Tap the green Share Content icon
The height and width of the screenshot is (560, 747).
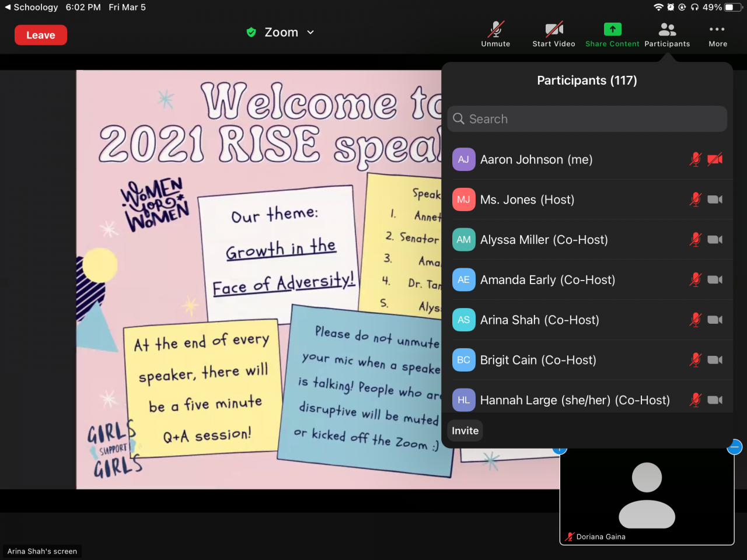point(612,29)
